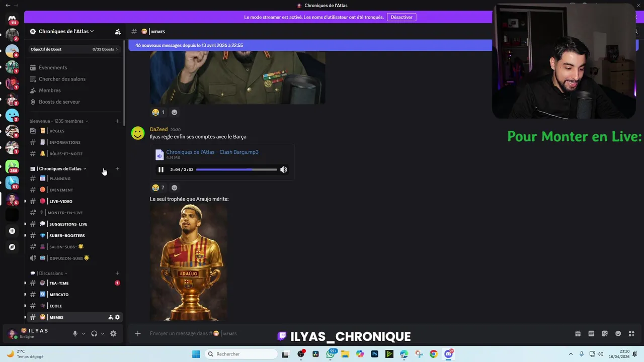Screen dimensions: 644x362
Task: Click the Windows Rechercher search box
Action: (241, 354)
